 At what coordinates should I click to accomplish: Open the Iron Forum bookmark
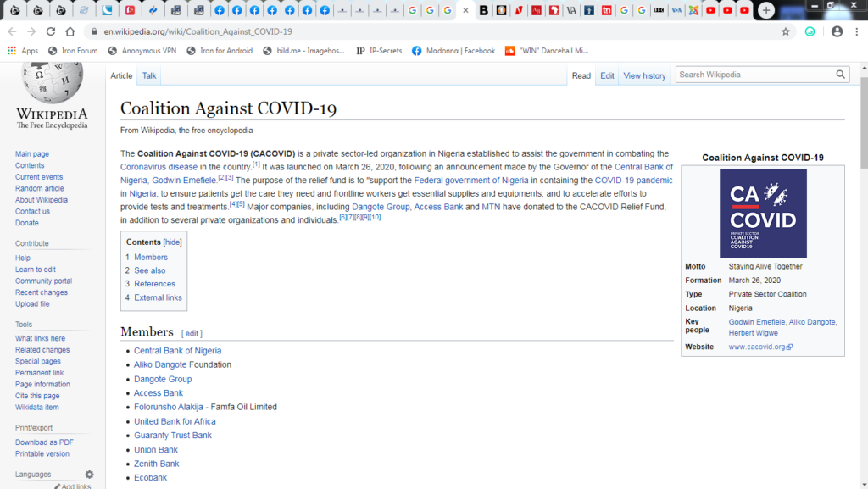tap(73, 50)
